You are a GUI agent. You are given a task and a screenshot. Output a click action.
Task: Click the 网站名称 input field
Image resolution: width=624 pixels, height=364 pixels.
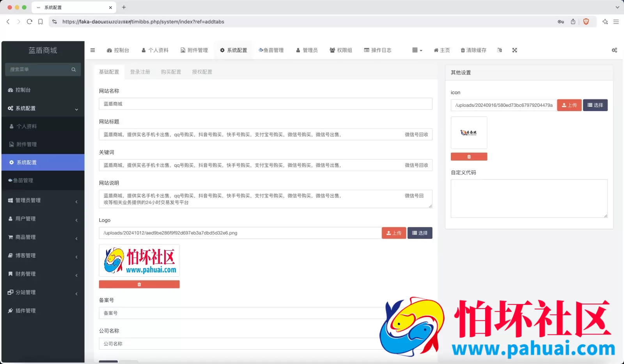266,104
